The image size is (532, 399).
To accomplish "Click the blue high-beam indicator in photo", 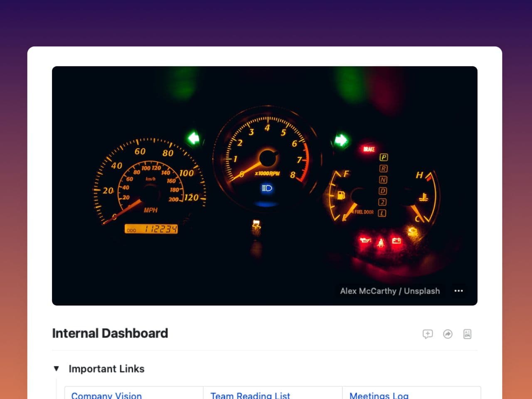I will (x=266, y=189).
